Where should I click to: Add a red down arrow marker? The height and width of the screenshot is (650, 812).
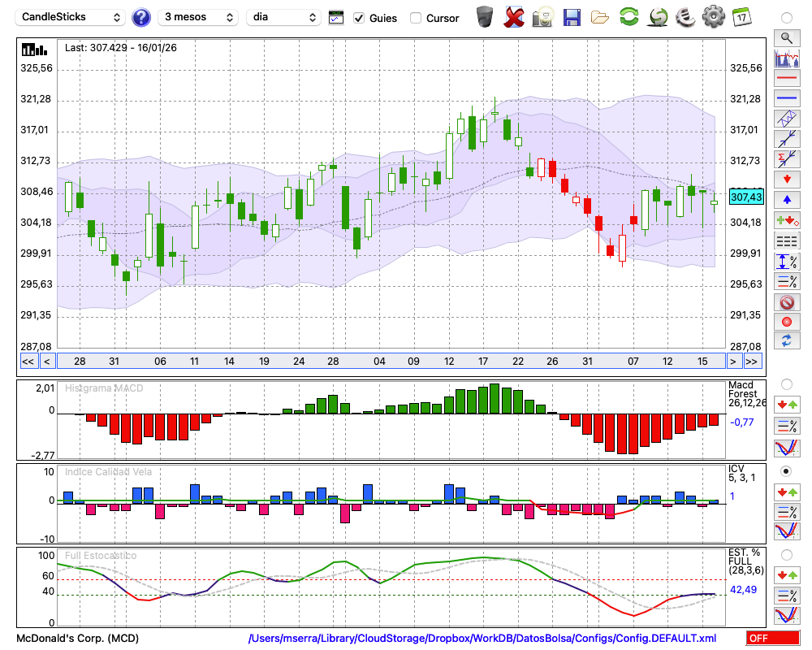(787, 180)
